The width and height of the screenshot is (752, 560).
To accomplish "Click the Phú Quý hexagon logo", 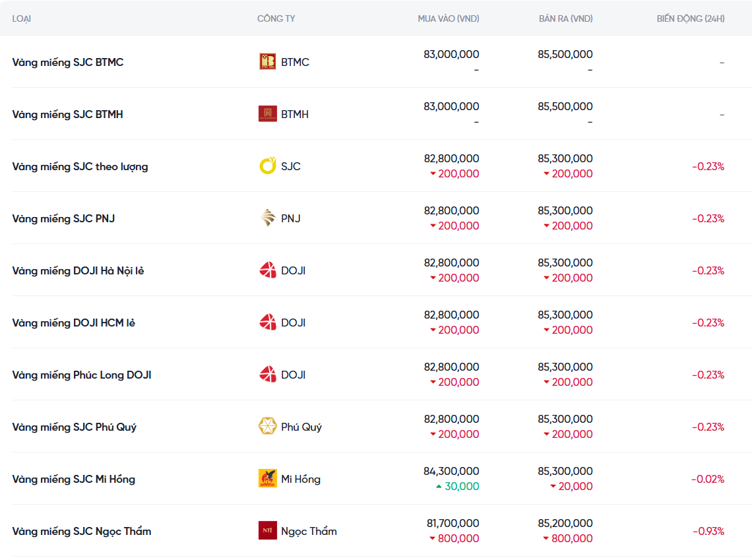I will click(x=267, y=427).
